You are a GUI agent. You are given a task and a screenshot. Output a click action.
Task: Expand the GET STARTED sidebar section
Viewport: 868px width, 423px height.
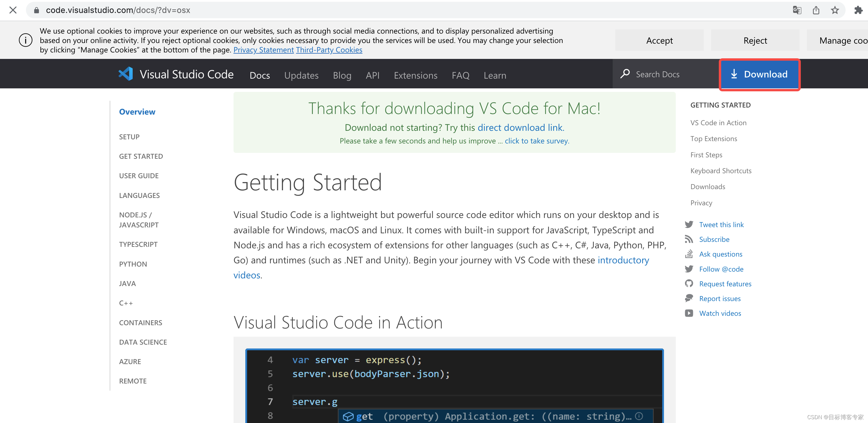pos(141,156)
